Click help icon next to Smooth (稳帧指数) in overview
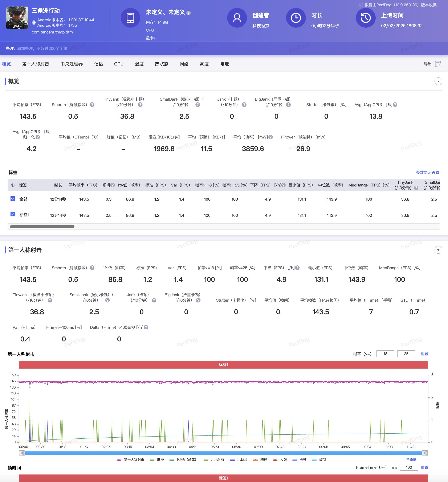The image size is (448, 482). (92, 105)
